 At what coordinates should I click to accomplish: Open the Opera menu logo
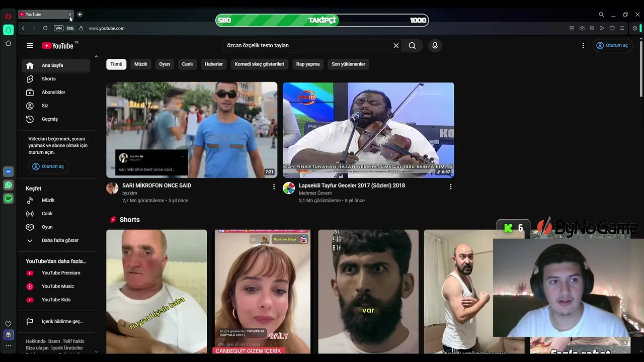(x=8, y=16)
